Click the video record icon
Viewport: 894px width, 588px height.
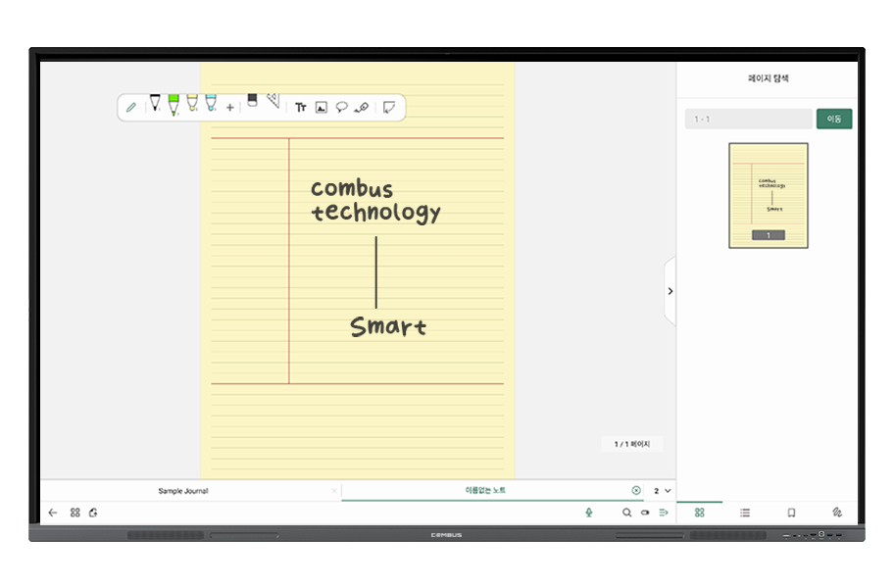pos(645,513)
